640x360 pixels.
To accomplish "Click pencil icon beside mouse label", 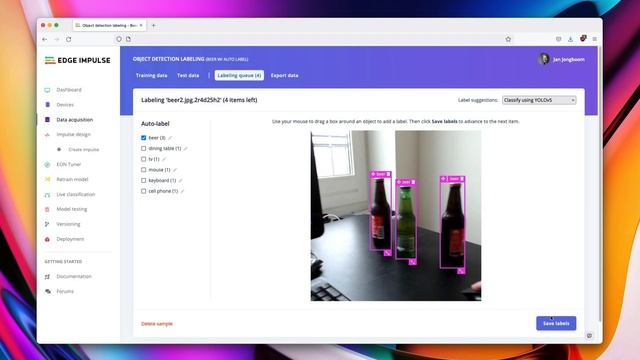I will (175, 170).
